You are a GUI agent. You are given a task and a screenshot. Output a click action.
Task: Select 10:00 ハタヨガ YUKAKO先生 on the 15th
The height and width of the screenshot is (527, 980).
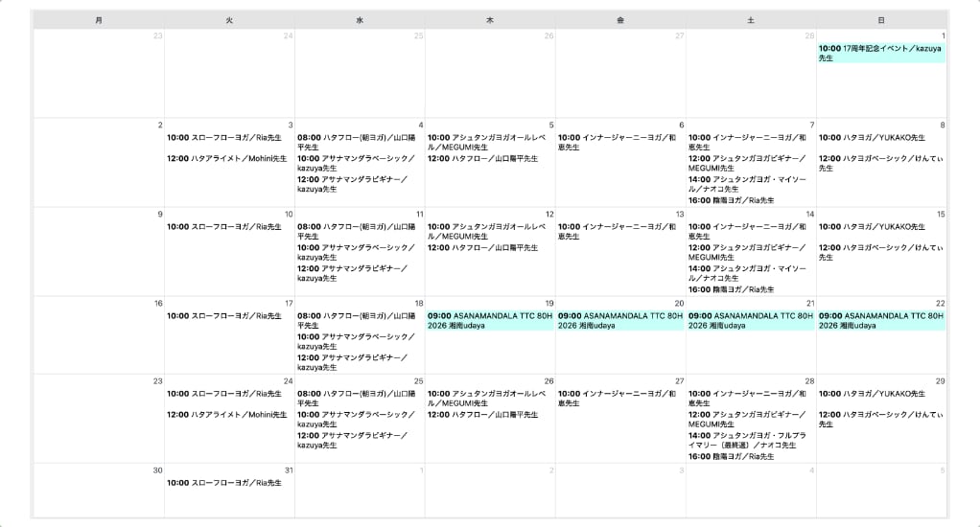(x=872, y=227)
